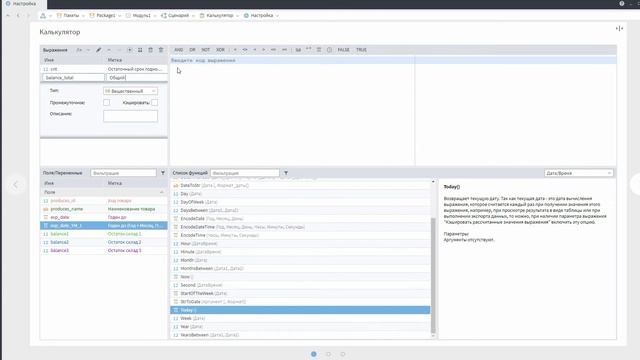Click the filter funnel icon beside the fields filter
Viewport: 640px width, 360px height.
pos(163,173)
